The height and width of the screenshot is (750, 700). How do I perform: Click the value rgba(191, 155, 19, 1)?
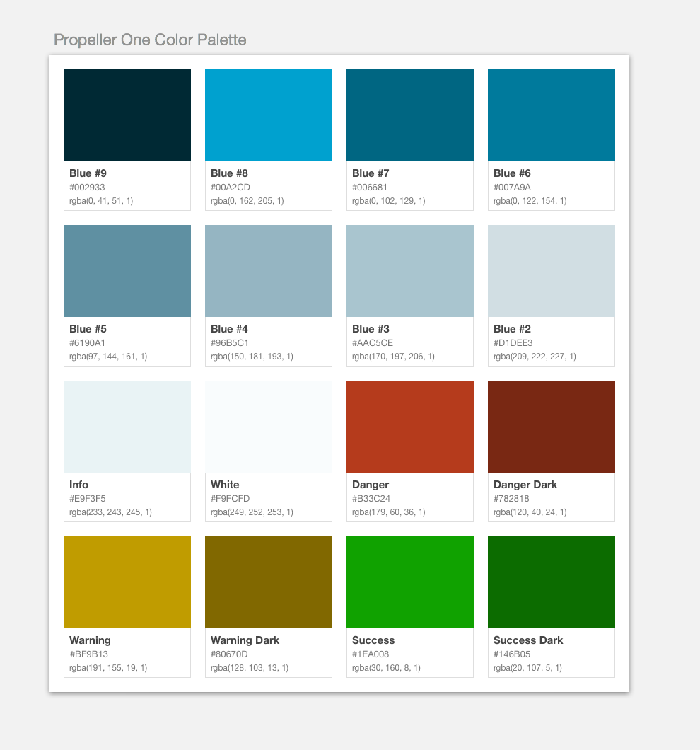[x=108, y=668]
